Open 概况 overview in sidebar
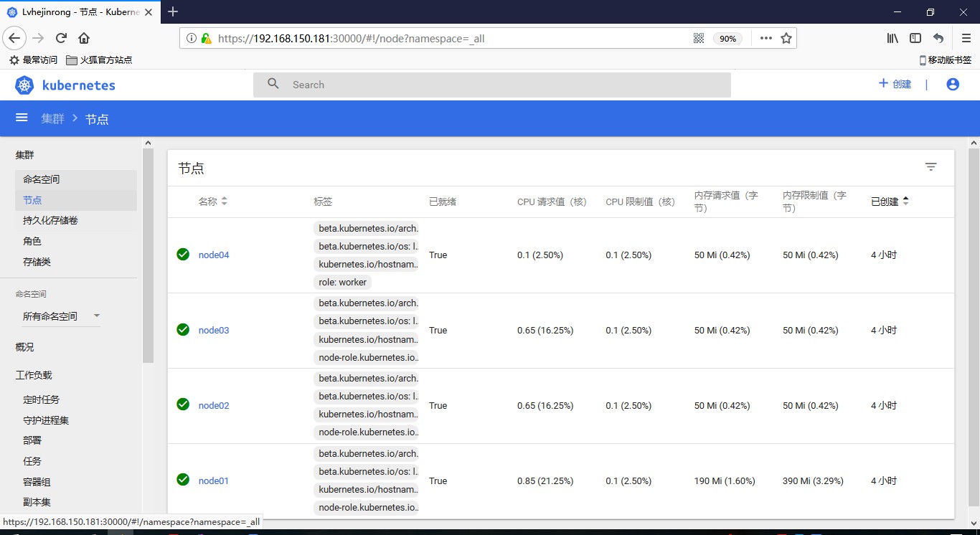Image resolution: width=980 pixels, height=535 pixels. (x=24, y=346)
